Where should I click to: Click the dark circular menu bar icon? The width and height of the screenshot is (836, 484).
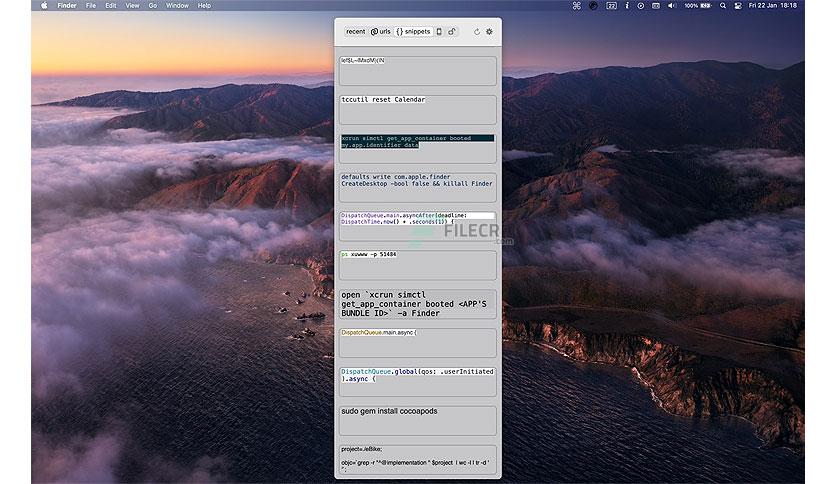pos(593,5)
